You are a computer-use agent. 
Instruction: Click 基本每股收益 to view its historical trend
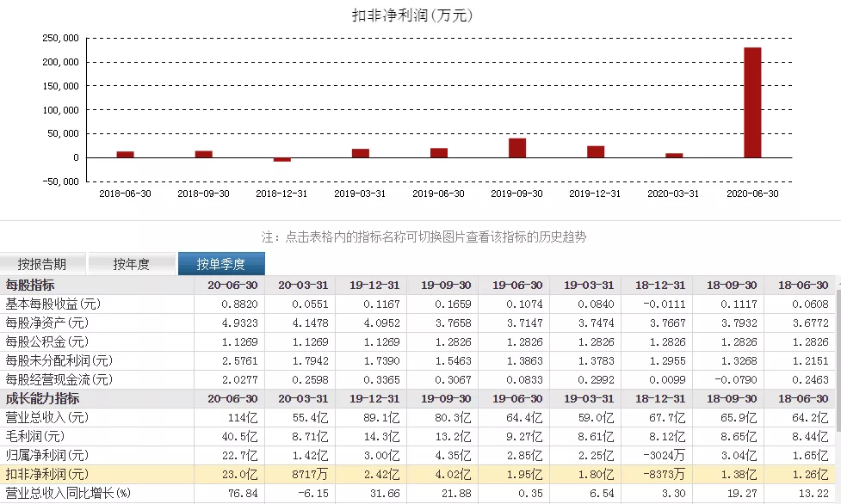(53, 305)
